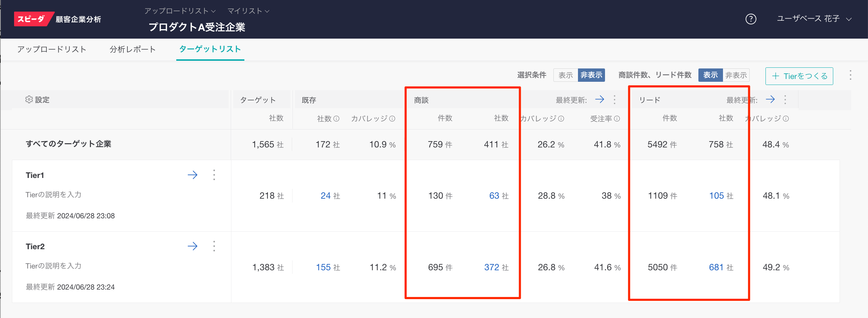This screenshot has width=868, height=318.
Task: Open Tier2 three-dot options menu
Action: (x=214, y=246)
